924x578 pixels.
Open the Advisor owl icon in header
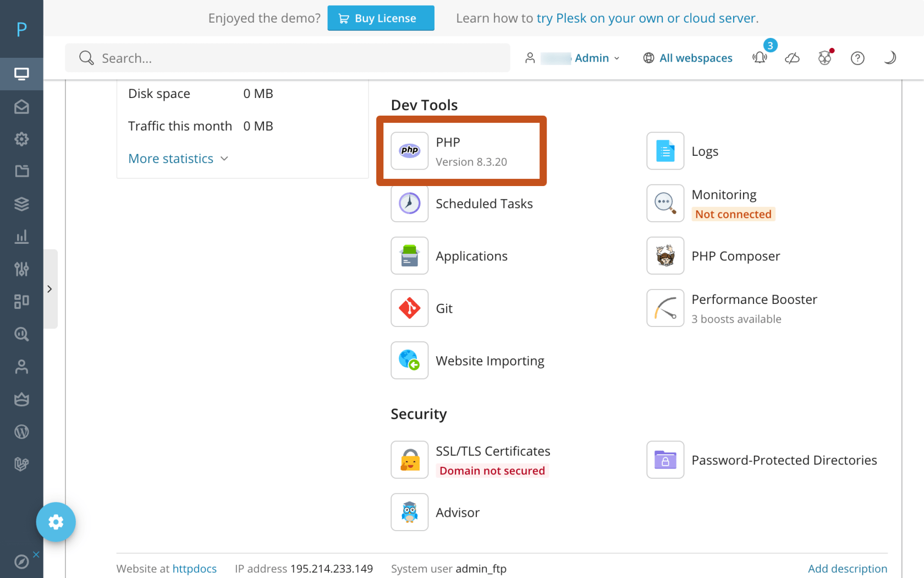tap(824, 58)
